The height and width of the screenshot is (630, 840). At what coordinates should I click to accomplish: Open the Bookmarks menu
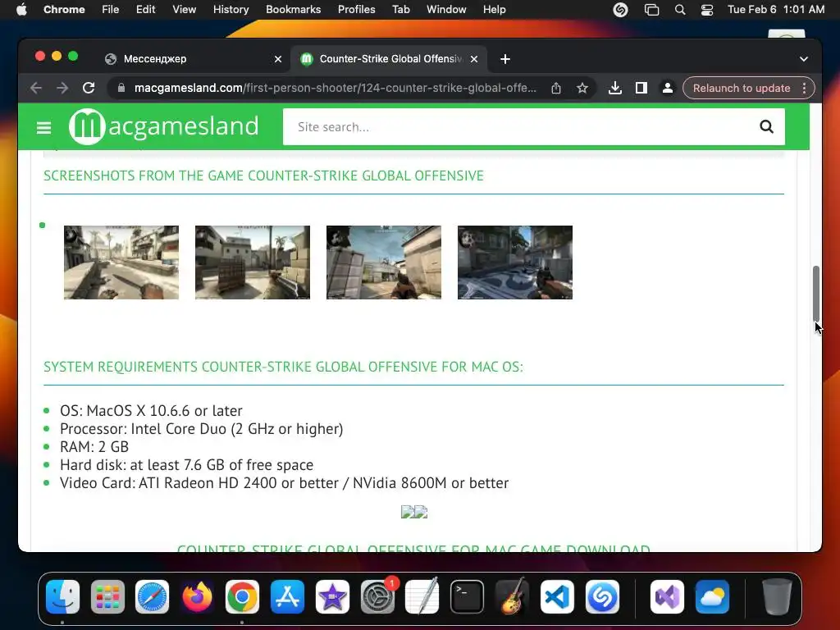(294, 10)
